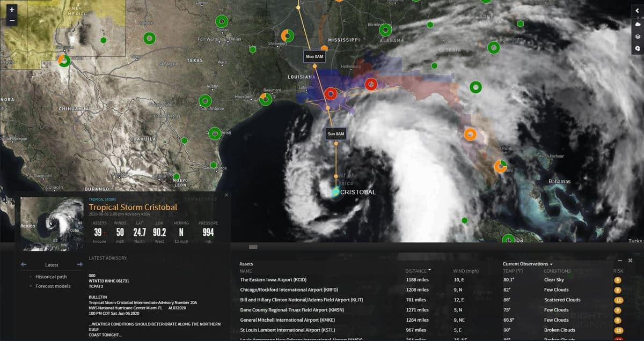Click the green asset marker near Jacksonville
The image size is (644, 341).
(475, 87)
